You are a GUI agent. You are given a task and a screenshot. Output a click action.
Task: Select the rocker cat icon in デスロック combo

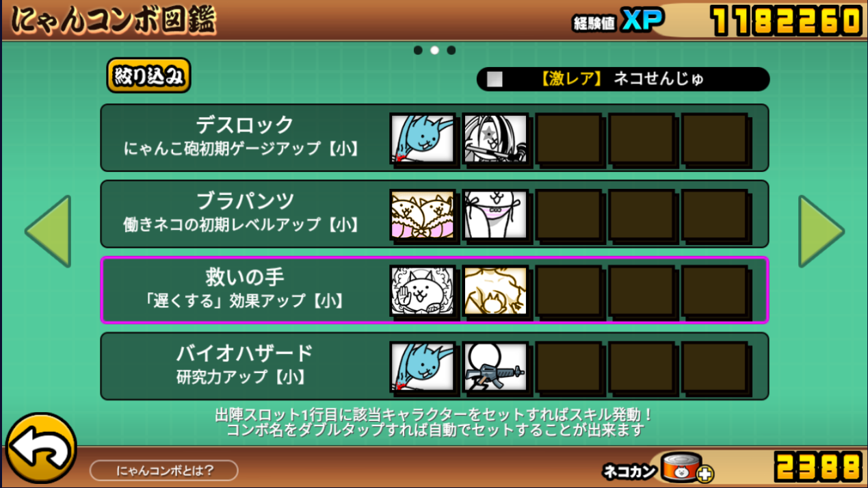pyautogui.click(x=496, y=138)
